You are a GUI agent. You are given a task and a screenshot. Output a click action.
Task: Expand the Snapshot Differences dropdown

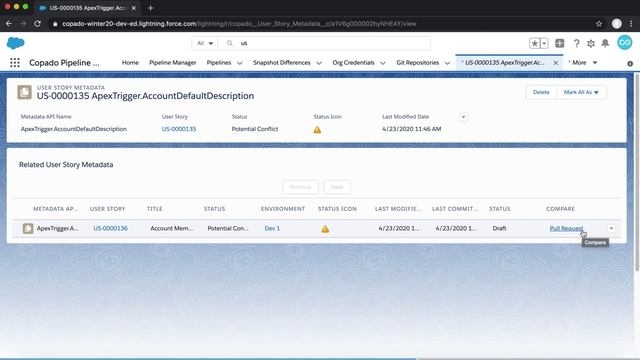(x=319, y=63)
